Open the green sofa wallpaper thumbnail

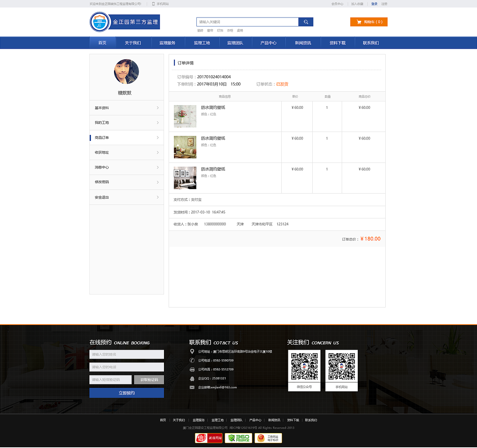click(185, 147)
